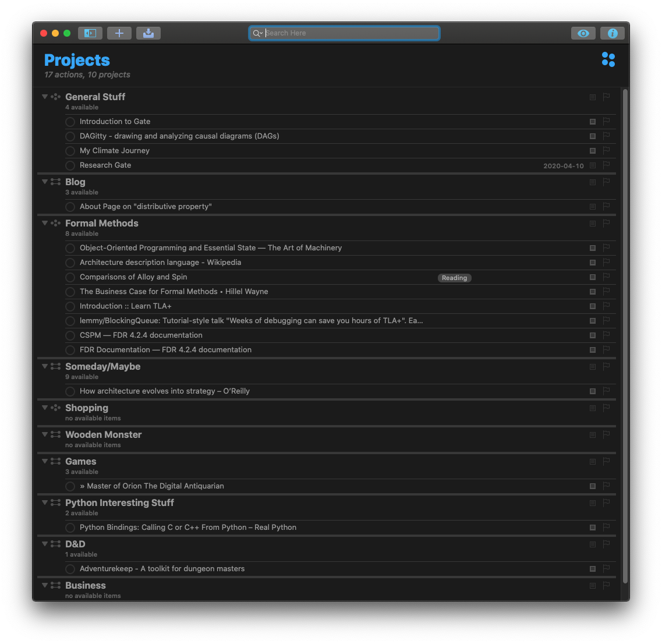Viewport: 662px width, 644px height.
Task: Check the completion circle for Master of Orion
Action: coord(70,486)
